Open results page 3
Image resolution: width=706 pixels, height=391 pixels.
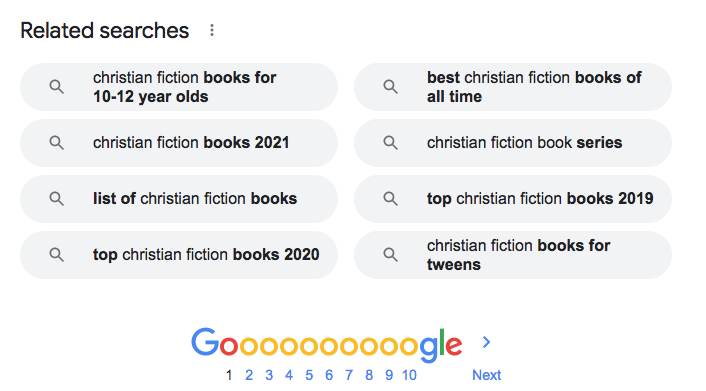pos(269,375)
